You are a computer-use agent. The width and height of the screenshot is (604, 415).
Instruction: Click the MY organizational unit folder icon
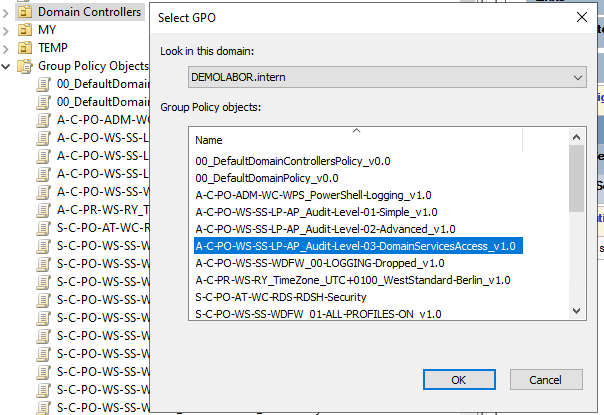point(25,30)
